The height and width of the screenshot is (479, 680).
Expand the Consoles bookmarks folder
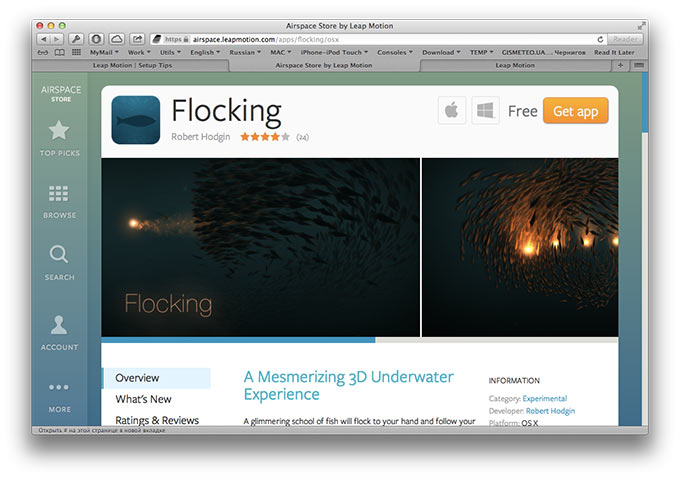coord(395,52)
